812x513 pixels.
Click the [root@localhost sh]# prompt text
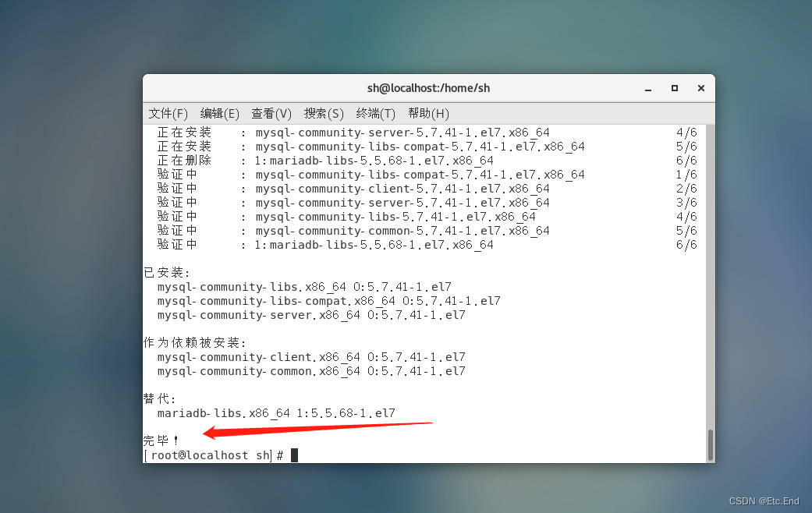click(x=214, y=455)
